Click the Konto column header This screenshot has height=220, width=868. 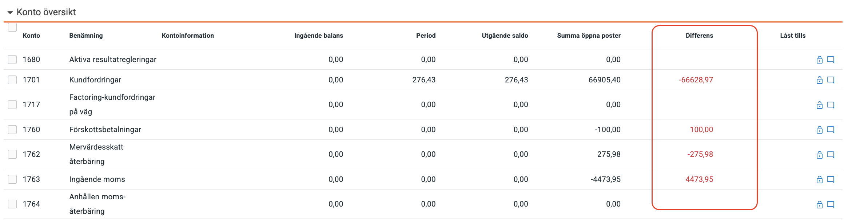31,36
